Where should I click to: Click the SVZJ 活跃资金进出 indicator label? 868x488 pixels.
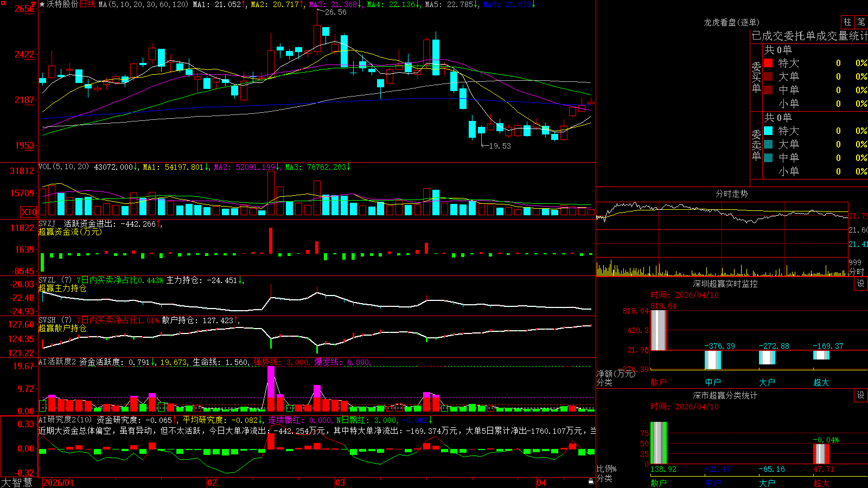78,223
